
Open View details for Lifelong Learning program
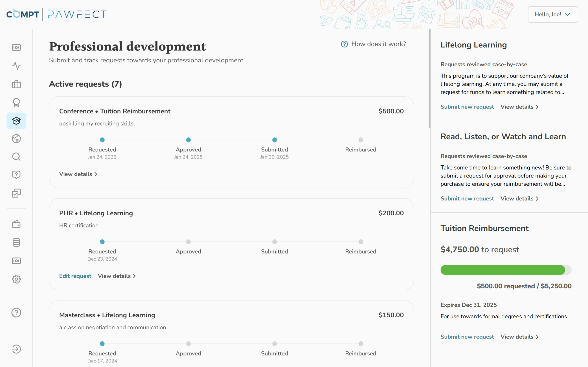click(520, 107)
